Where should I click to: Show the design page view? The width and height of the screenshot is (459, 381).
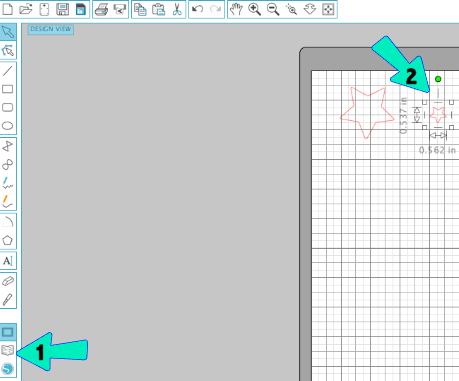click(8, 332)
